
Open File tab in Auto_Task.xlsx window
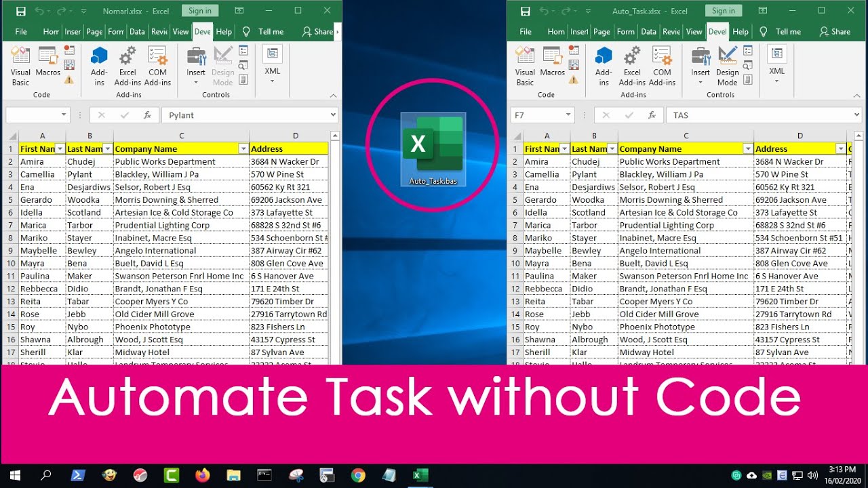526,32
